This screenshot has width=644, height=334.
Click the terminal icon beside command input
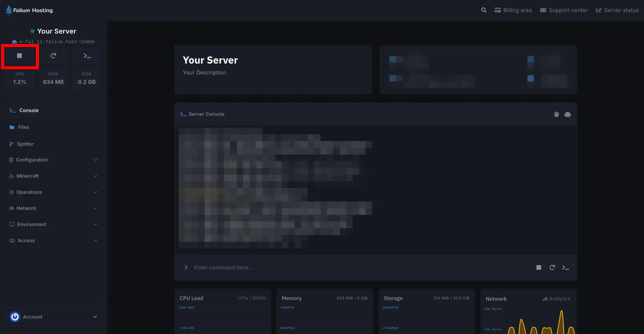pyautogui.click(x=566, y=268)
